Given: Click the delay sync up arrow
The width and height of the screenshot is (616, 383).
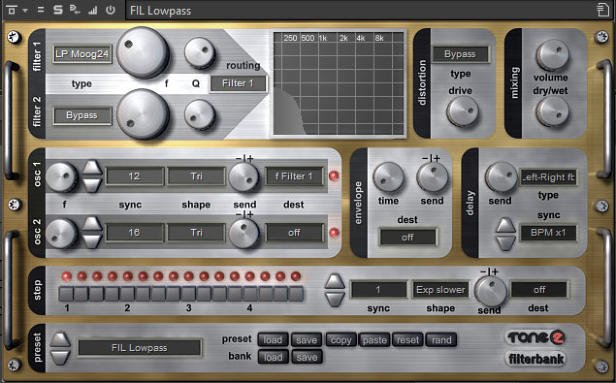Looking at the screenshot, I should point(506,225).
